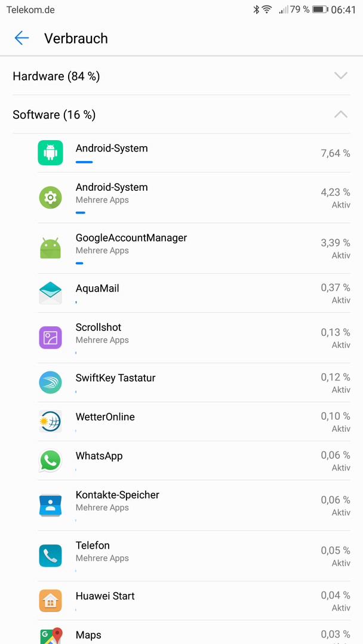Screen dimensions: 363x644
Task: Go back using the blue arrow
Action: click(x=21, y=38)
